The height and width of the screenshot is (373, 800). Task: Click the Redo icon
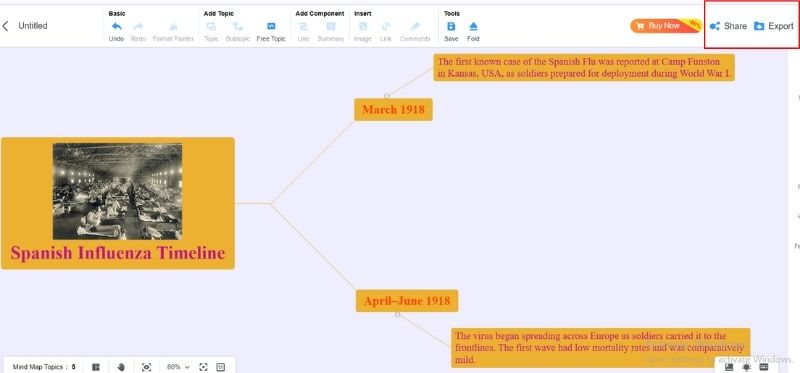[x=138, y=27]
